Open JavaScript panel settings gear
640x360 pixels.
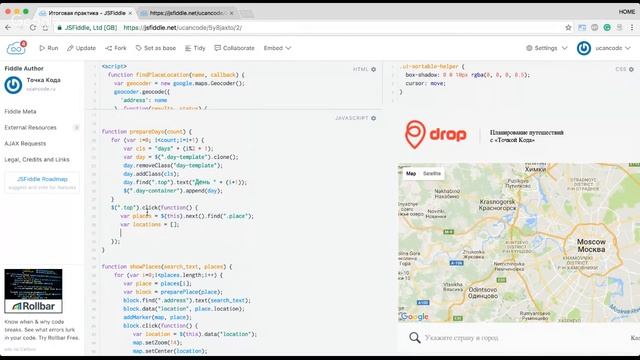tap(373, 118)
